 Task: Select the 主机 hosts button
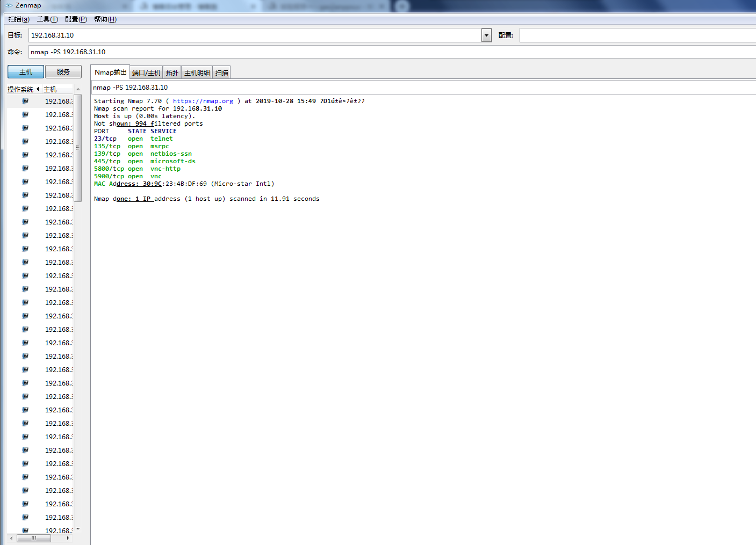tap(26, 72)
